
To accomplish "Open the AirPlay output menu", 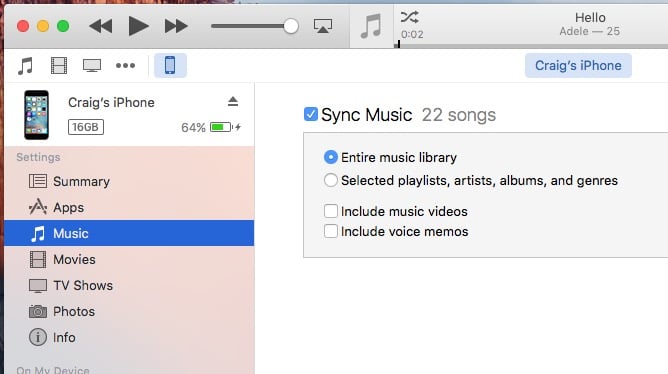I will pos(323,26).
